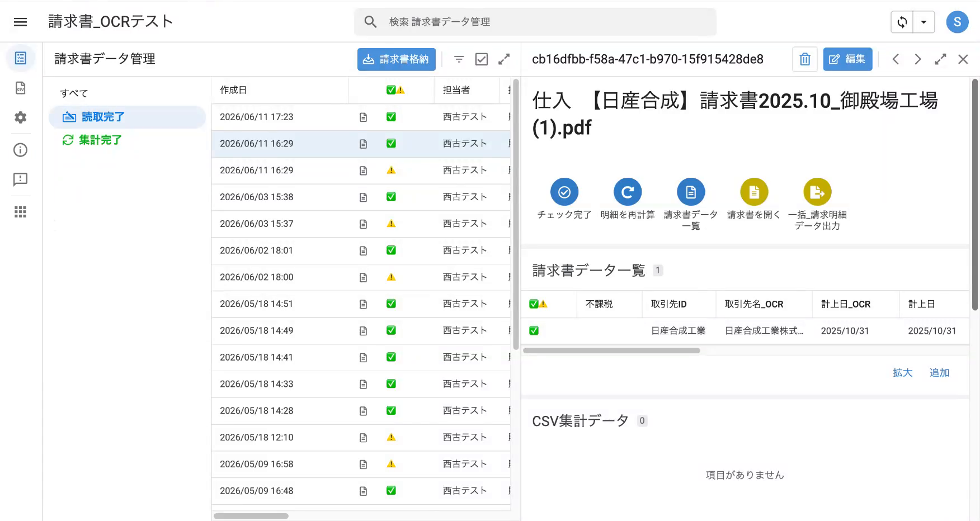Expand the list panel to full screen

pyautogui.click(x=504, y=59)
